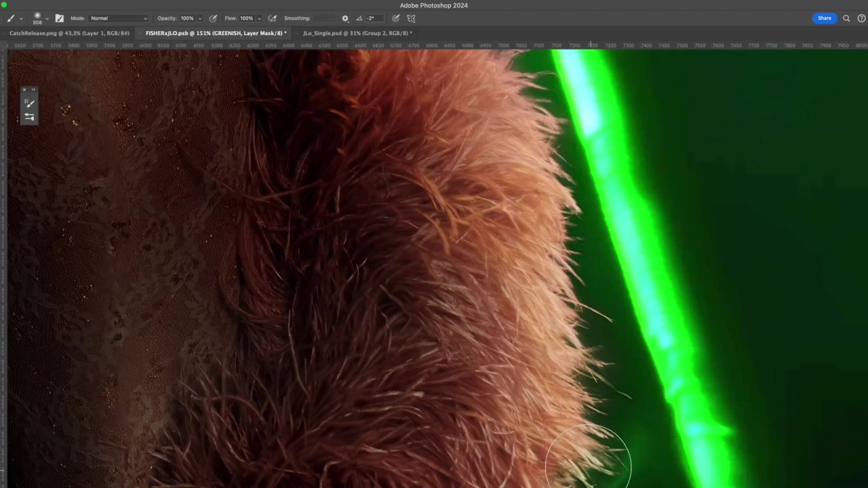
Task: Open the smoothing options gear
Action: (x=345, y=18)
